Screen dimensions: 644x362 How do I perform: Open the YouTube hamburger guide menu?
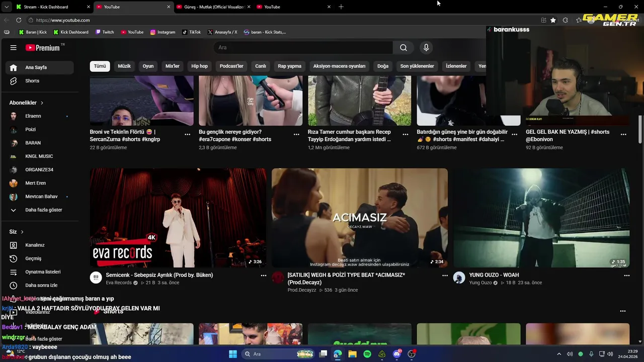(x=14, y=48)
